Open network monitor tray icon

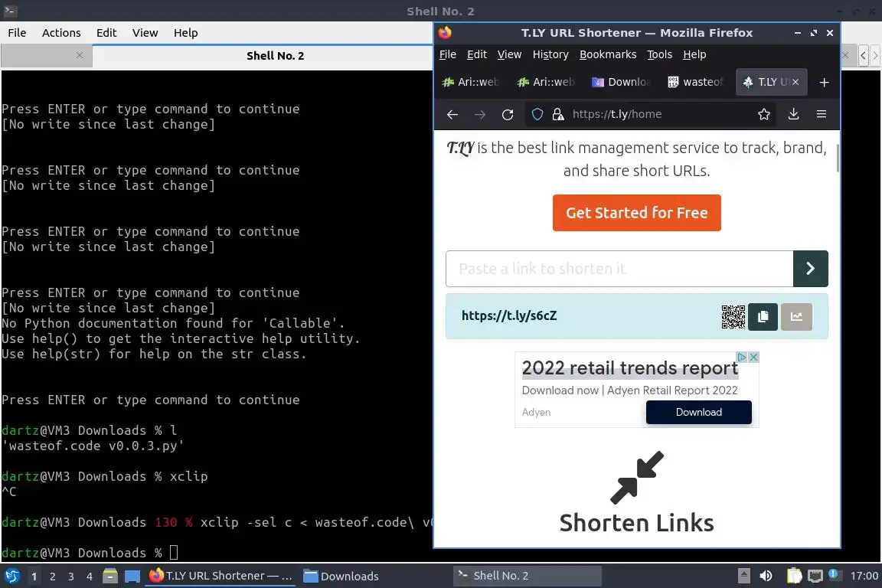[x=815, y=576]
